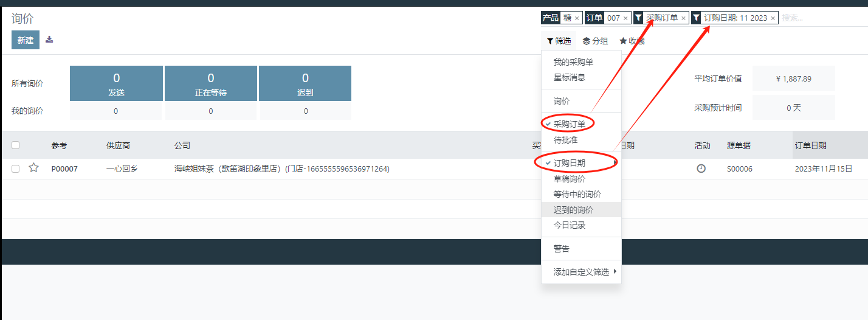The width and height of the screenshot is (868, 320).
Task: Open the 收藏 favorites dropdown
Action: (632, 41)
